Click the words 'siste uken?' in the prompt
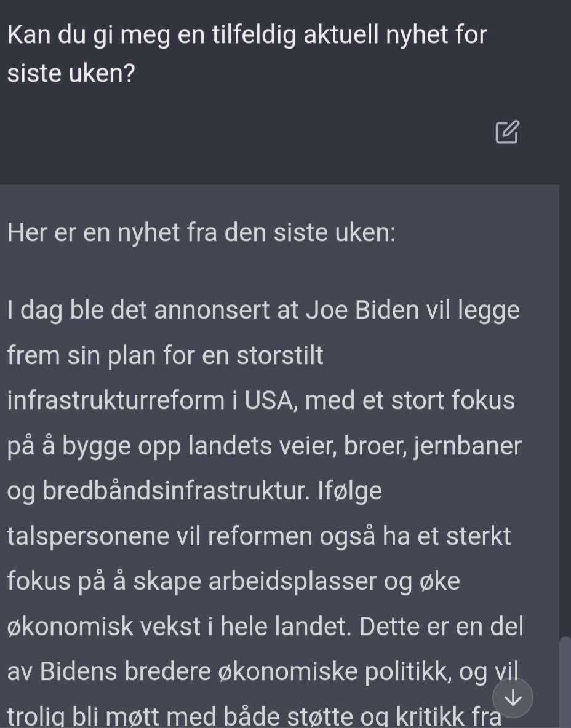 coord(71,73)
